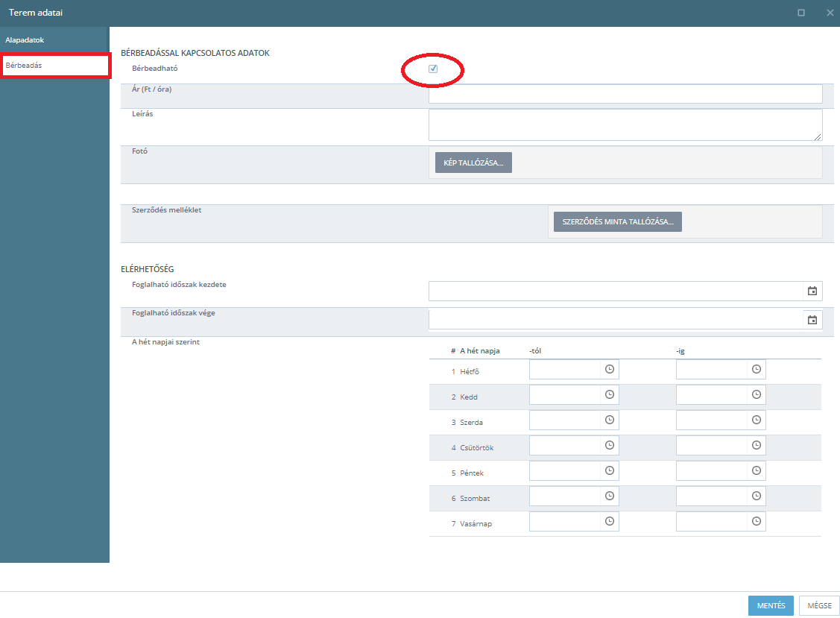Open clock picker for Kedd -ig time
The height and width of the screenshot is (618, 840).
(757, 394)
